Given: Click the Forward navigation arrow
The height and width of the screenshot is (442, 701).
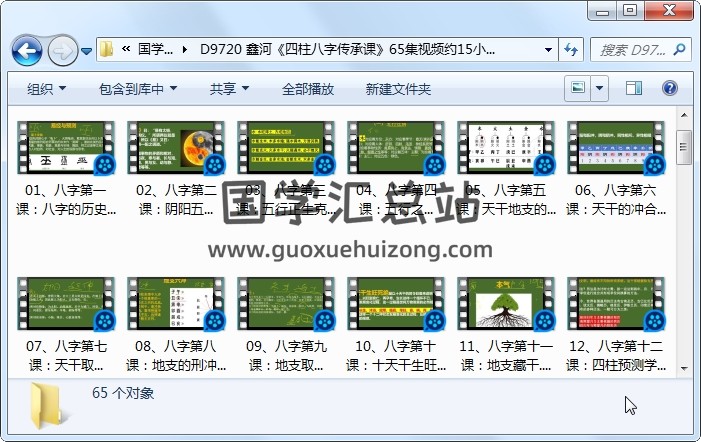Looking at the screenshot, I should [x=61, y=49].
